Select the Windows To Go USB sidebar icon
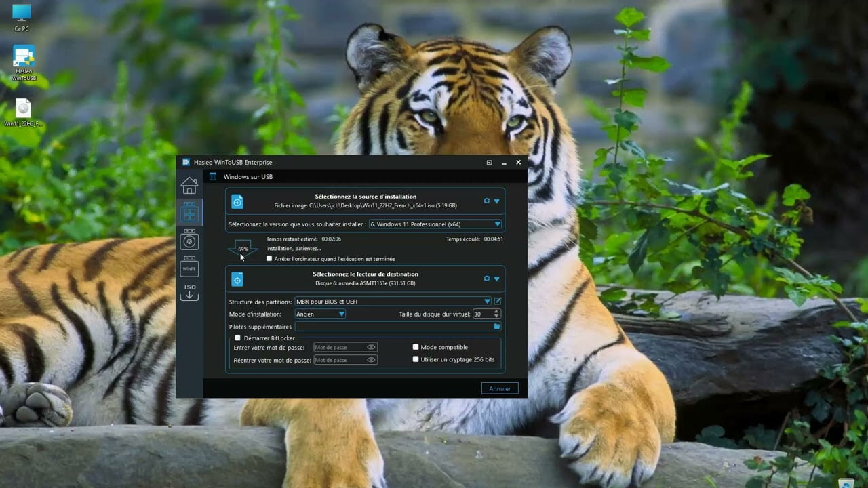868x488 pixels. click(x=189, y=213)
